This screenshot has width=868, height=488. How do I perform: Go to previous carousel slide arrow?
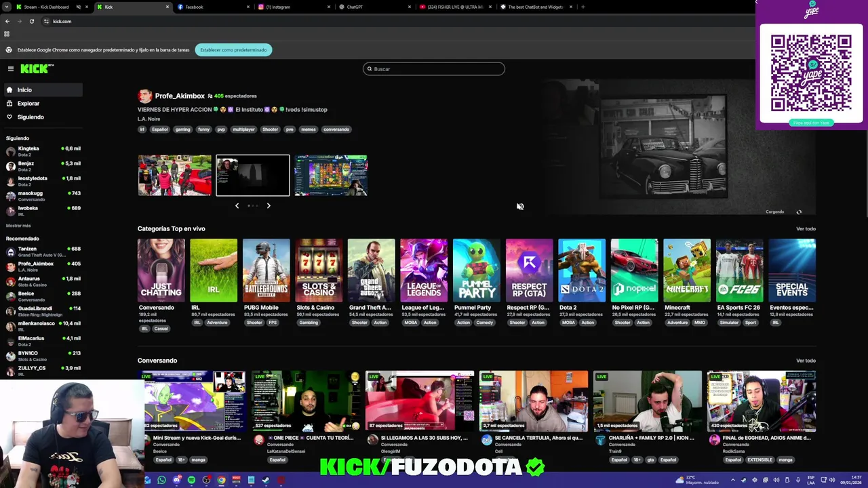pyautogui.click(x=237, y=205)
